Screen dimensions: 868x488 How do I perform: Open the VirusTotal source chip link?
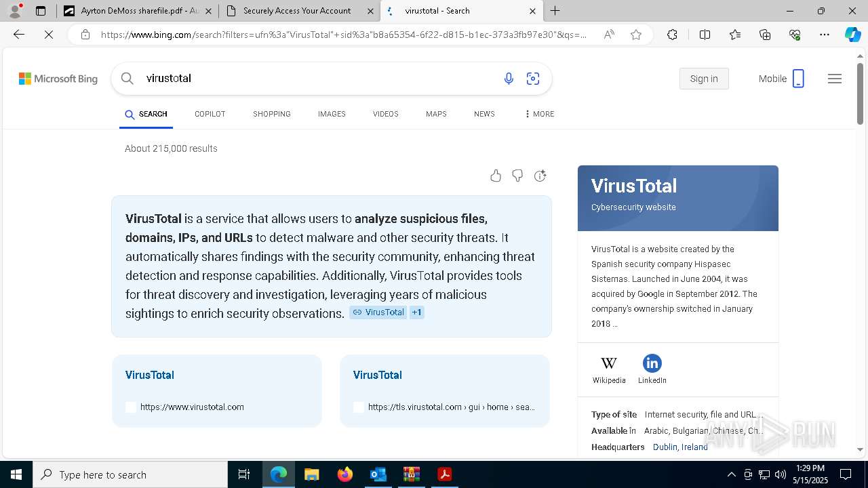point(378,312)
